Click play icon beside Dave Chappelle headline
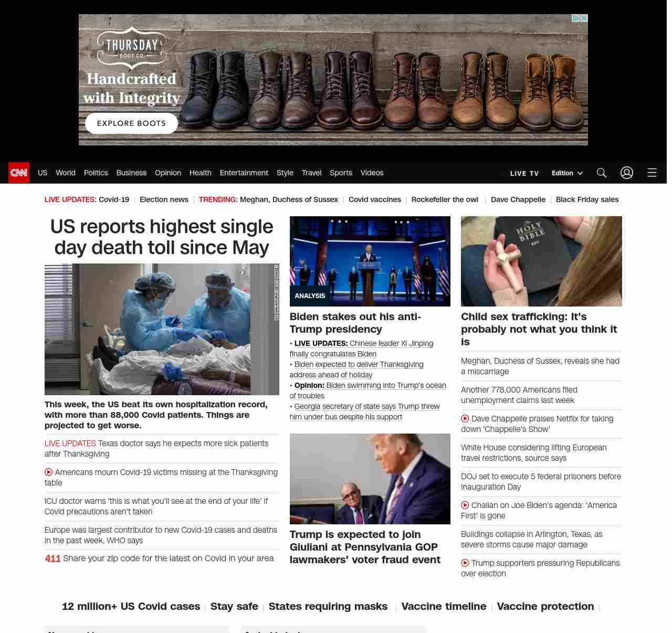Screen dimensions: 672x633 point(465,419)
